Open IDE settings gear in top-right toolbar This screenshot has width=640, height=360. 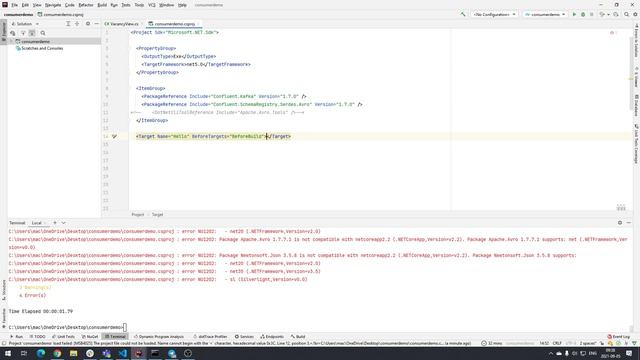click(x=635, y=14)
